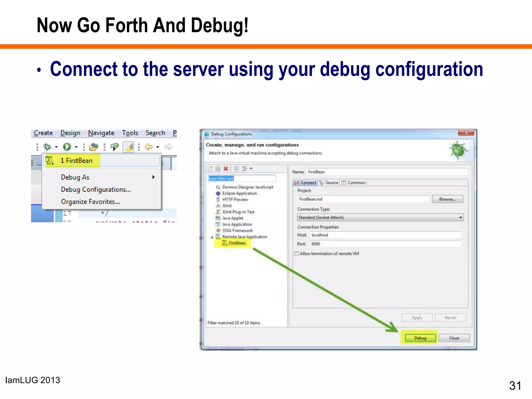Collapse the Remote Java Application tree node

point(212,237)
